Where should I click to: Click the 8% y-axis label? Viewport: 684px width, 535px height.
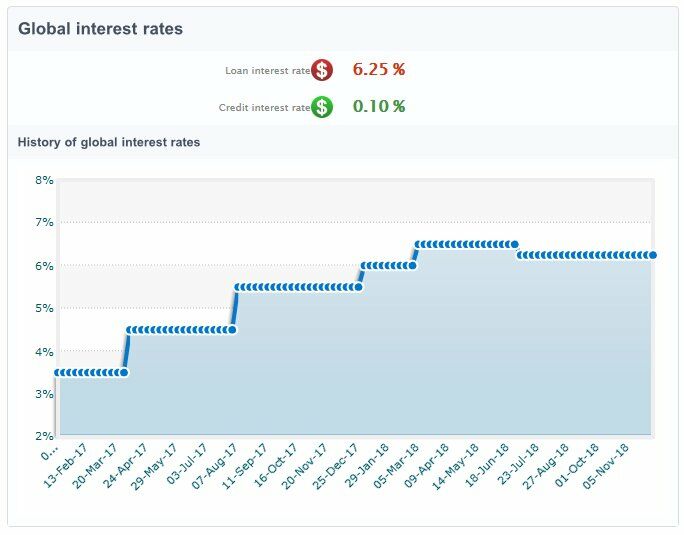[x=44, y=180]
